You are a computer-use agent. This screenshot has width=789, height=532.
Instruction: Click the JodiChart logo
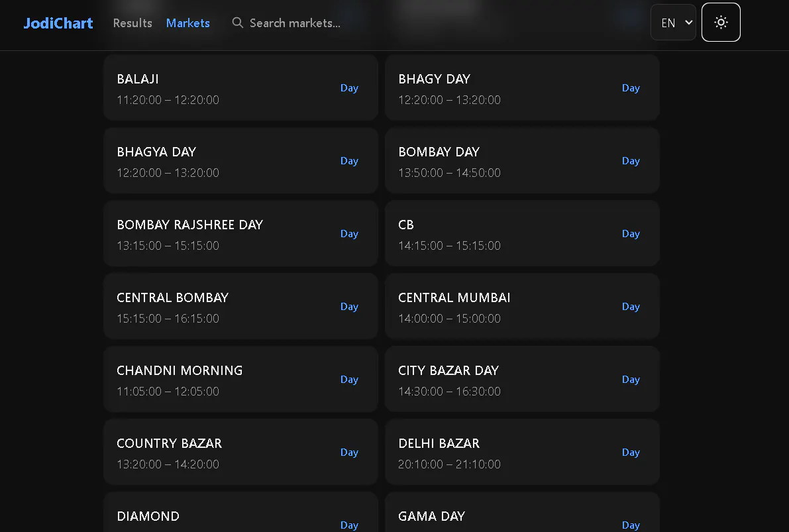coord(58,23)
